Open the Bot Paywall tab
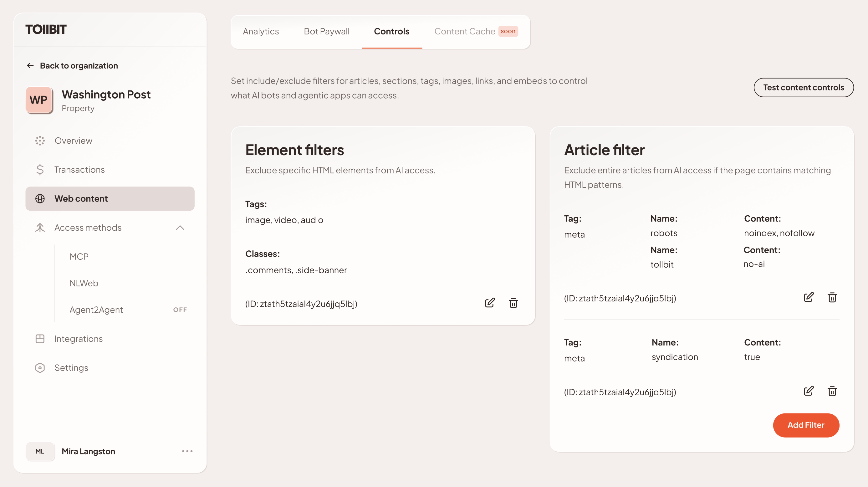The width and height of the screenshot is (868, 487). 326,31
